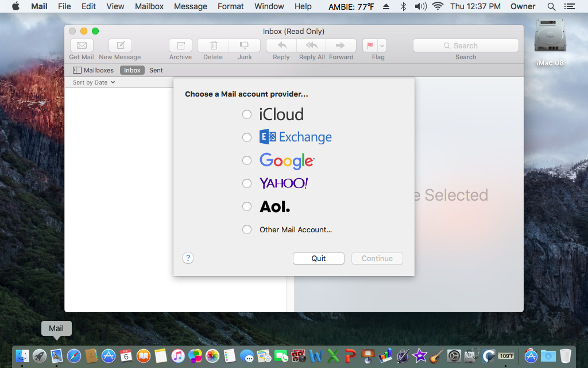This screenshot has height=368, width=588.
Task: Click the Bluetooth icon in menu bar
Action: click(x=403, y=6)
